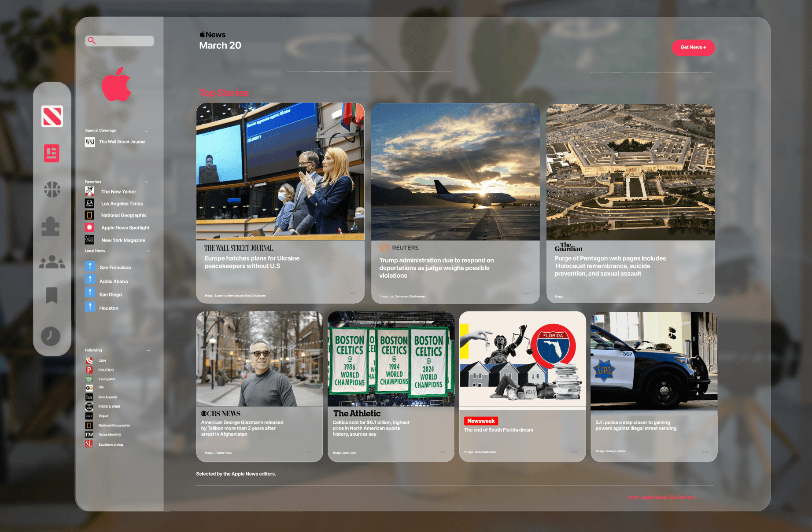Open more options on the Wall Street Journal story
This screenshot has height=532, width=812.
(354, 293)
